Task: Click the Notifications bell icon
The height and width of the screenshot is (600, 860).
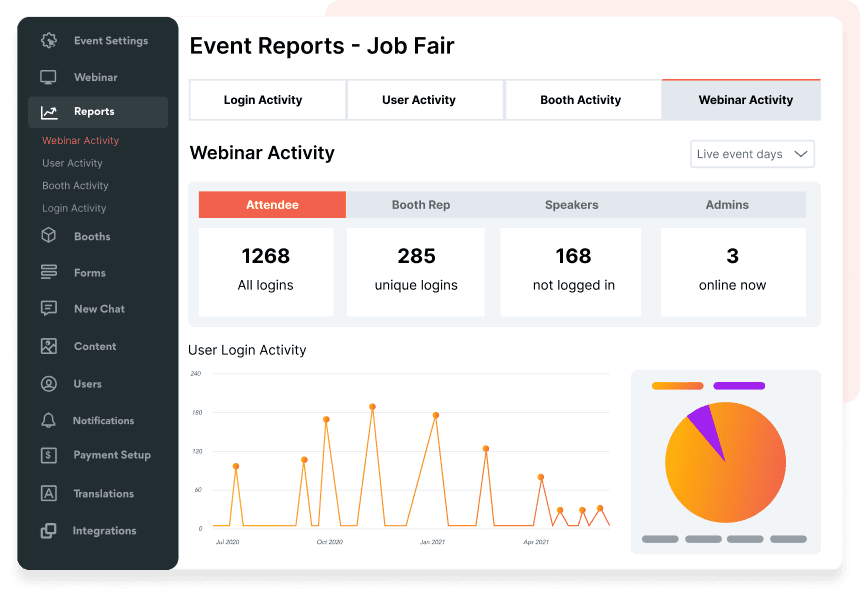Action: pyautogui.click(x=48, y=420)
